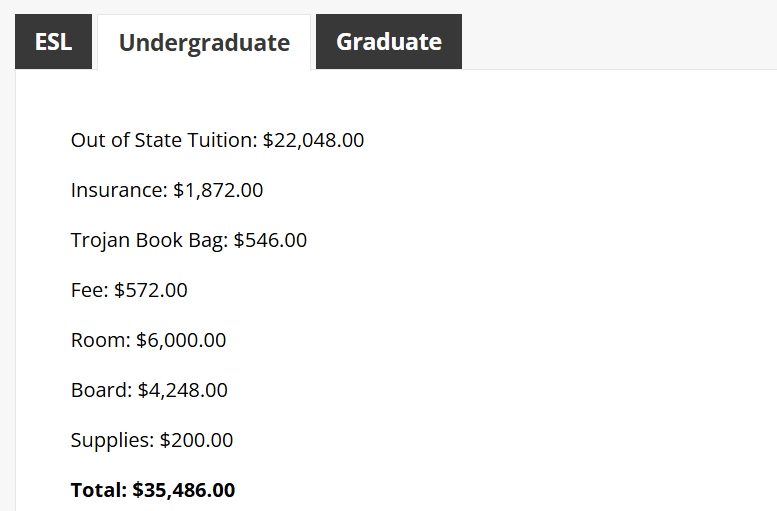777x511 pixels.
Task: Click the Board label text
Action: pyautogui.click(x=101, y=390)
